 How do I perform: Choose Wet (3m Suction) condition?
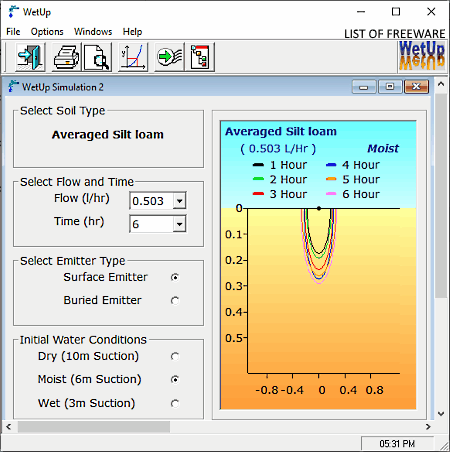pos(175,403)
